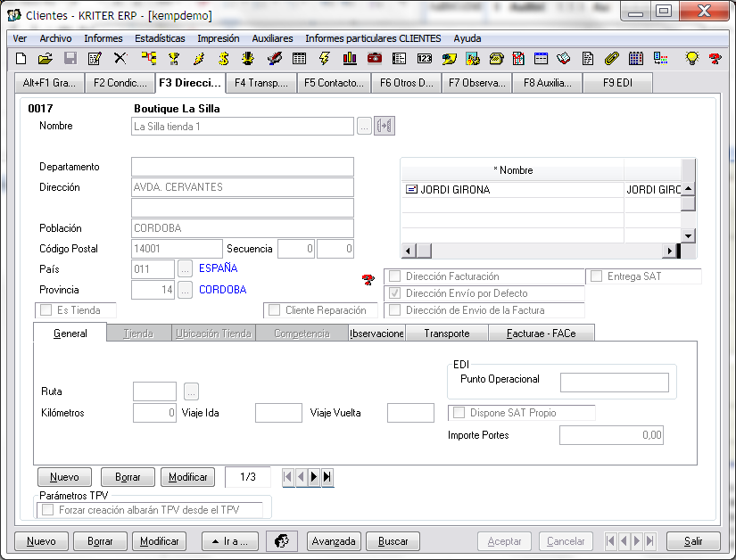Toggle Dirección Envío por Defecto checkbox

[x=394, y=293]
